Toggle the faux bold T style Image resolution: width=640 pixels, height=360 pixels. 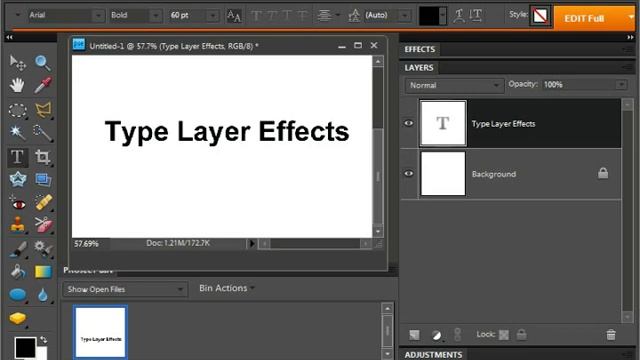pos(256,16)
